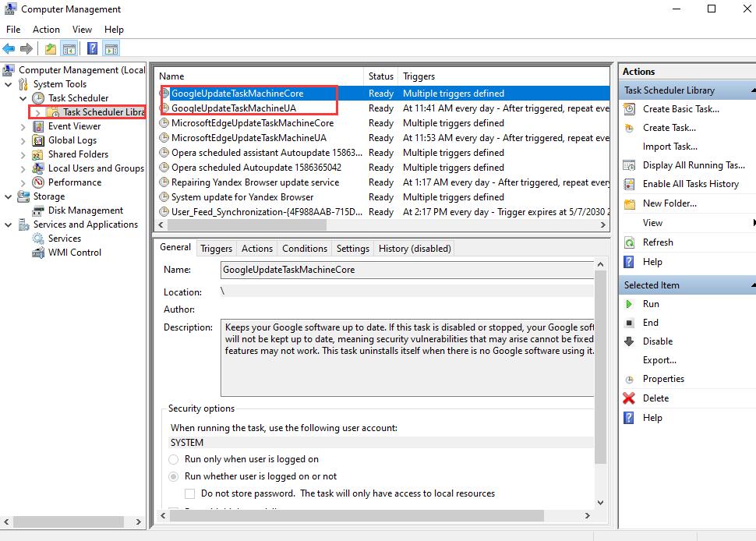Screen dimensions: 756x541
Task: Open the View menu in menu bar
Action: pyautogui.click(x=82, y=30)
